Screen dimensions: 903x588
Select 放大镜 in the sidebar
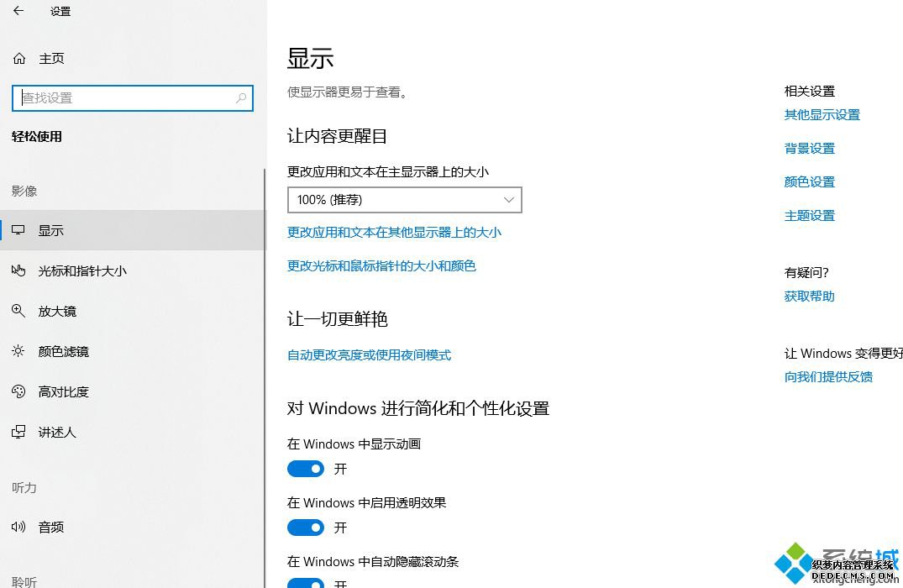point(133,311)
